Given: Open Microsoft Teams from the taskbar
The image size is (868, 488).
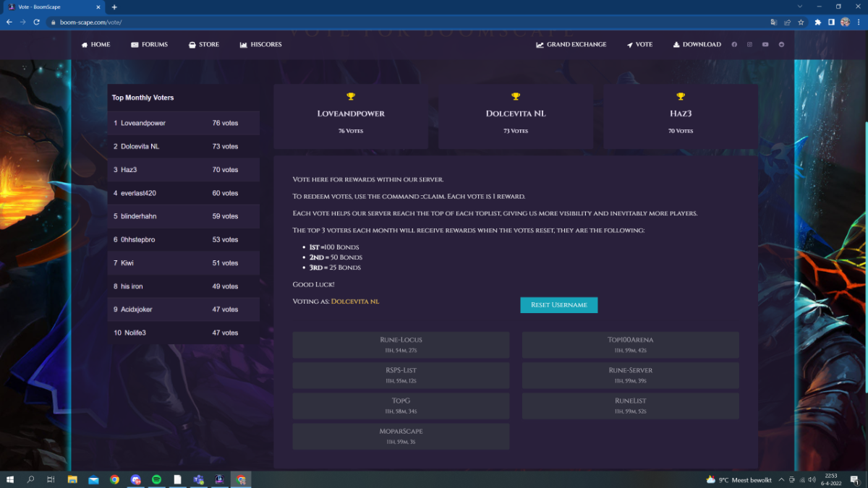Looking at the screenshot, I should (198, 479).
